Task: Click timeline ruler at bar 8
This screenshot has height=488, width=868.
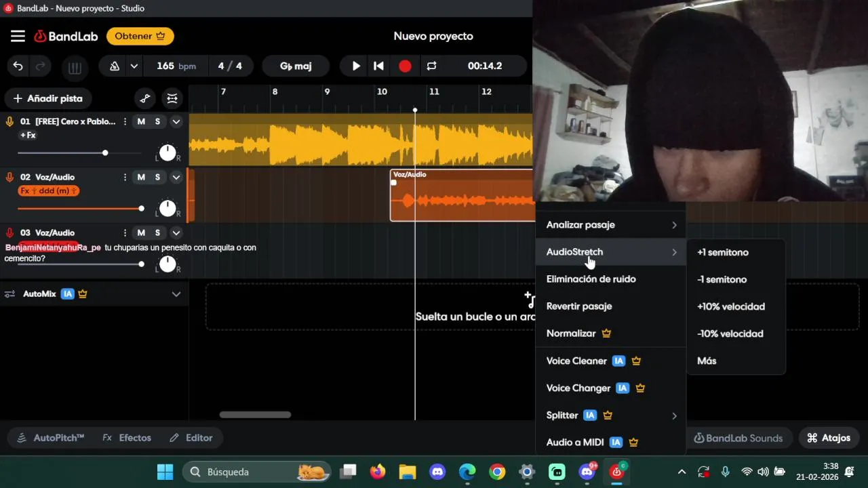Action: 275,91
